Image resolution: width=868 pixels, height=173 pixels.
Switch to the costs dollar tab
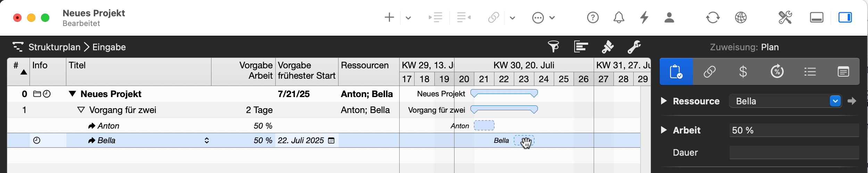[743, 72]
